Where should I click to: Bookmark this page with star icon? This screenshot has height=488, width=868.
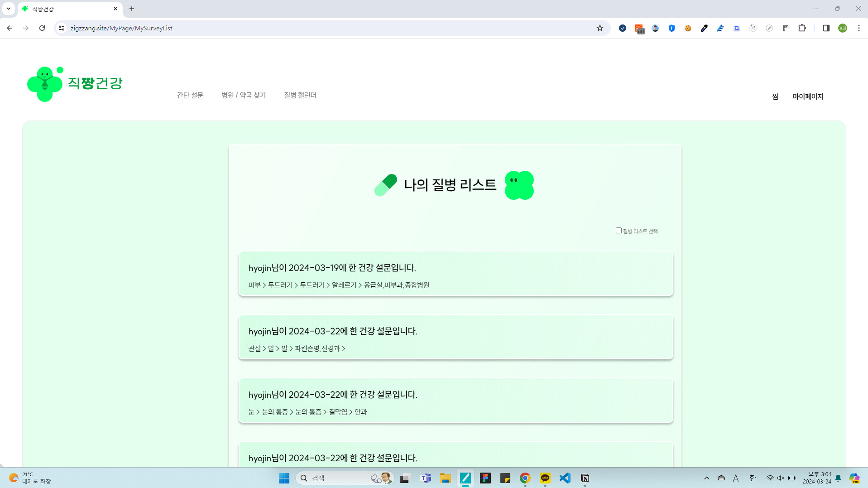coord(600,28)
